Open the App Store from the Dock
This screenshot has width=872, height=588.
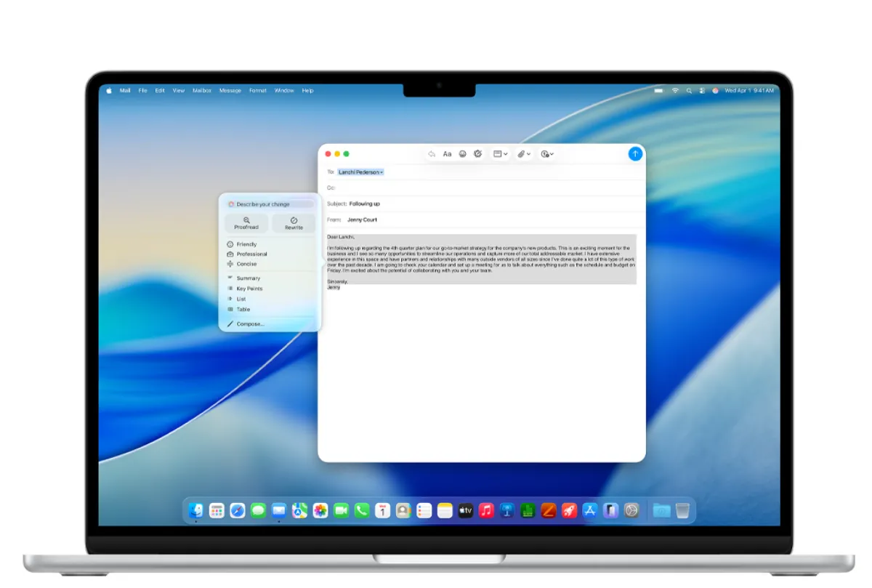coord(590,511)
